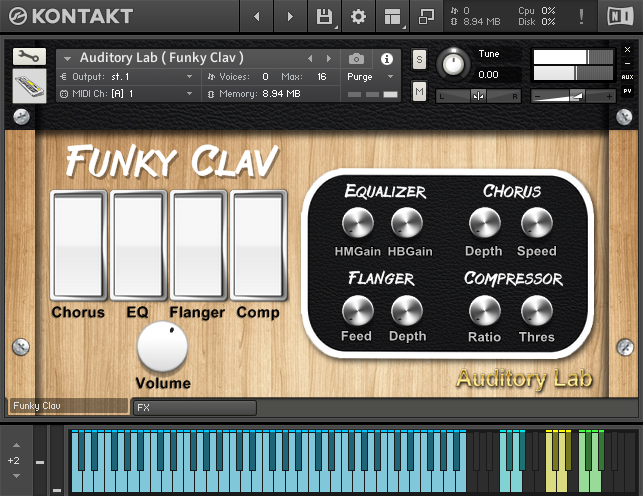Screen dimensions: 643x496
Task: Toggle the Chorus rocker switch
Action: click(78, 245)
